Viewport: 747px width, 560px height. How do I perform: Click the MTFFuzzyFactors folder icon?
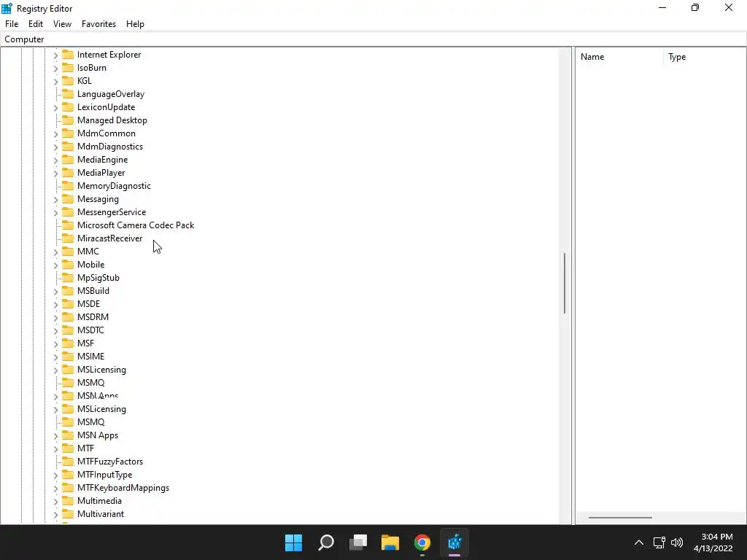click(x=68, y=462)
